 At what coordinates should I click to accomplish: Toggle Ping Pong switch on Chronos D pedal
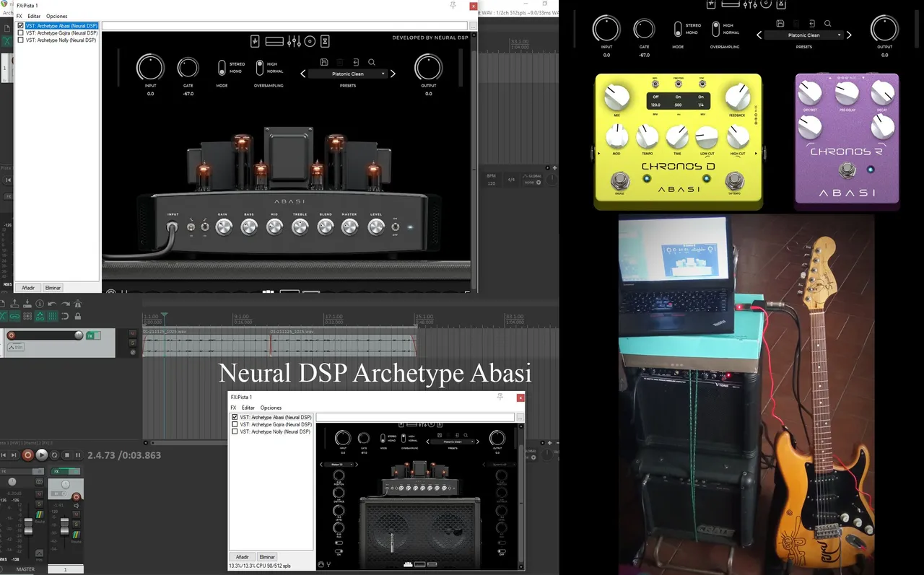tap(678, 83)
